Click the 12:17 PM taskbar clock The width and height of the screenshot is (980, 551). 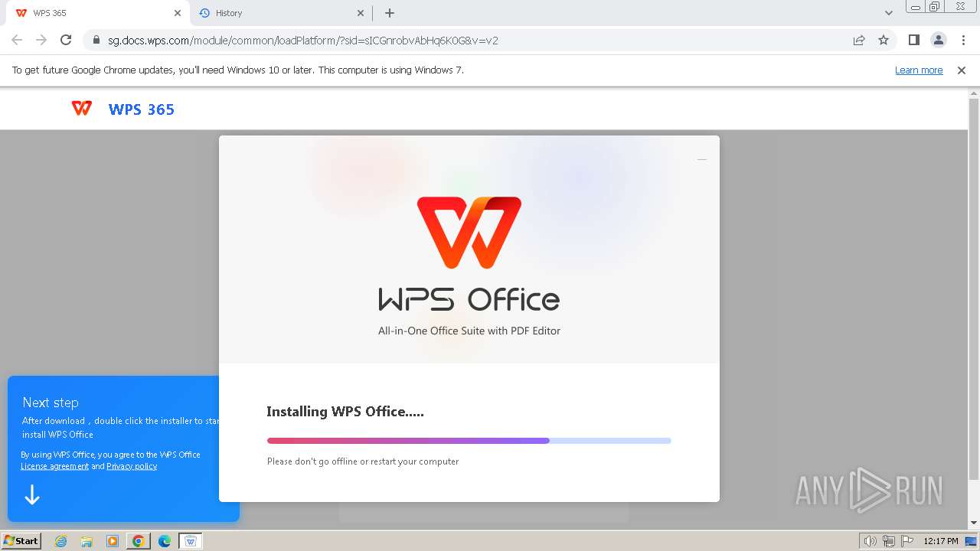tap(941, 541)
